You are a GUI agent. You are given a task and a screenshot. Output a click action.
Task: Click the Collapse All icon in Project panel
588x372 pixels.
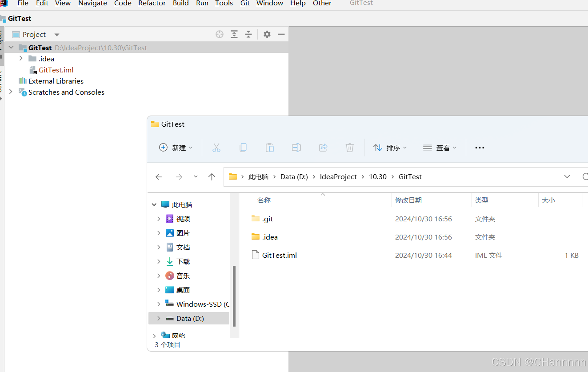[x=248, y=34]
